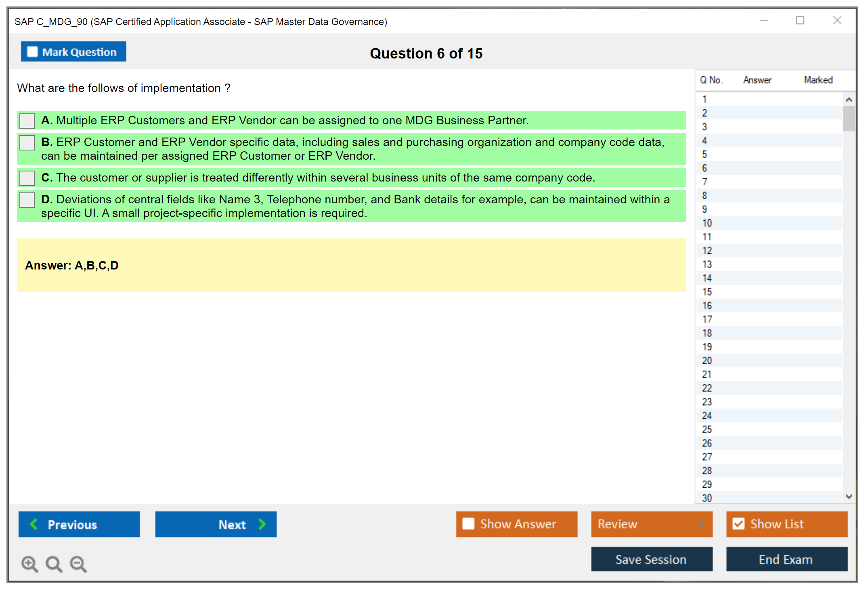Expand the Review dropdown menu
The height and width of the screenshot is (593, 868).
700,524
